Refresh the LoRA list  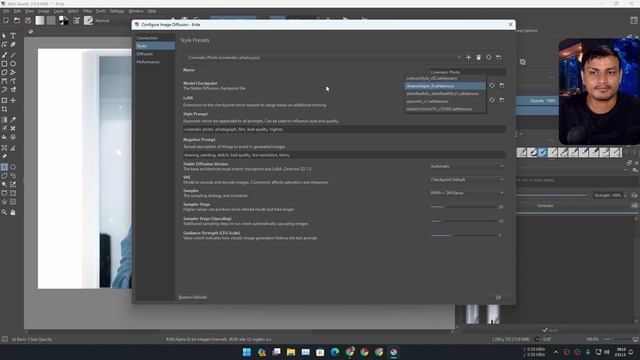pyautogui.click(x=492, y=100)
